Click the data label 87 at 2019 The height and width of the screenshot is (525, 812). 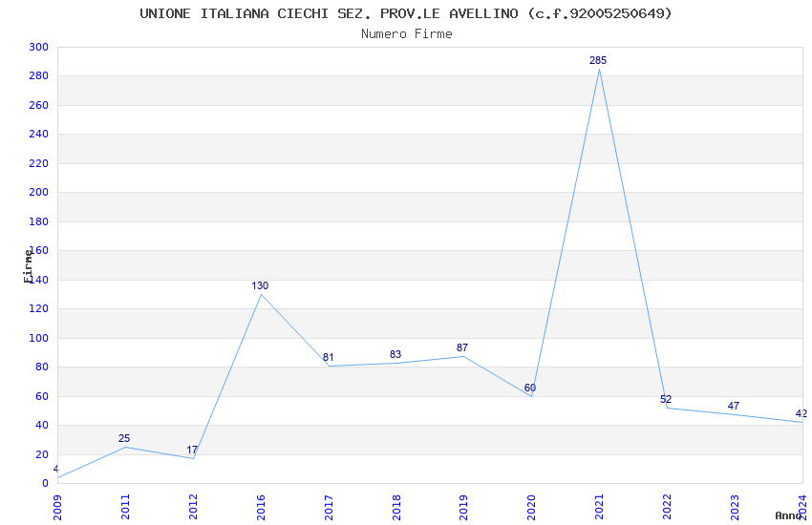[462, 347]
